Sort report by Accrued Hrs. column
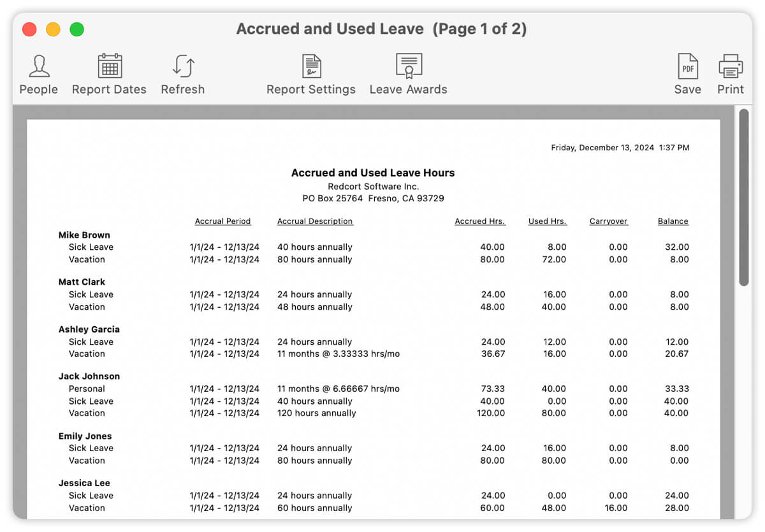Image resolution: width=765 pixels, height=532 pixels. [480, 221]
